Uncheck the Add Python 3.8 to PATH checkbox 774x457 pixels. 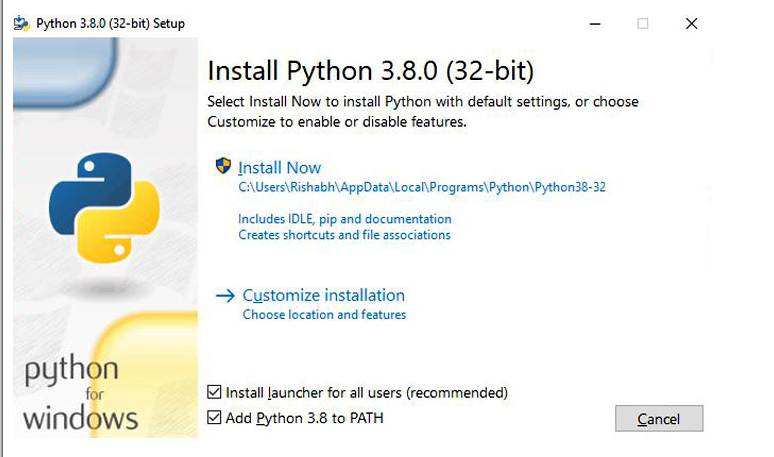coord(214,417)
